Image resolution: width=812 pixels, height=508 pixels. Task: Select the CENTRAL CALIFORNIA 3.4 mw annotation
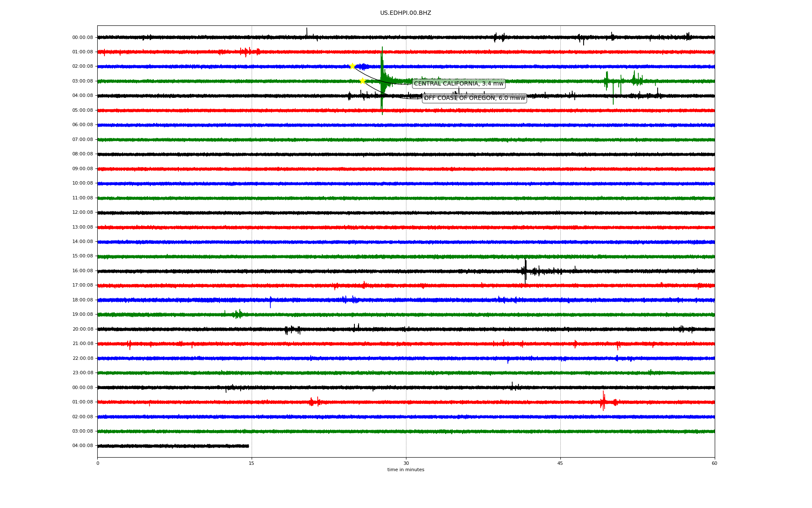coord(458,84)
